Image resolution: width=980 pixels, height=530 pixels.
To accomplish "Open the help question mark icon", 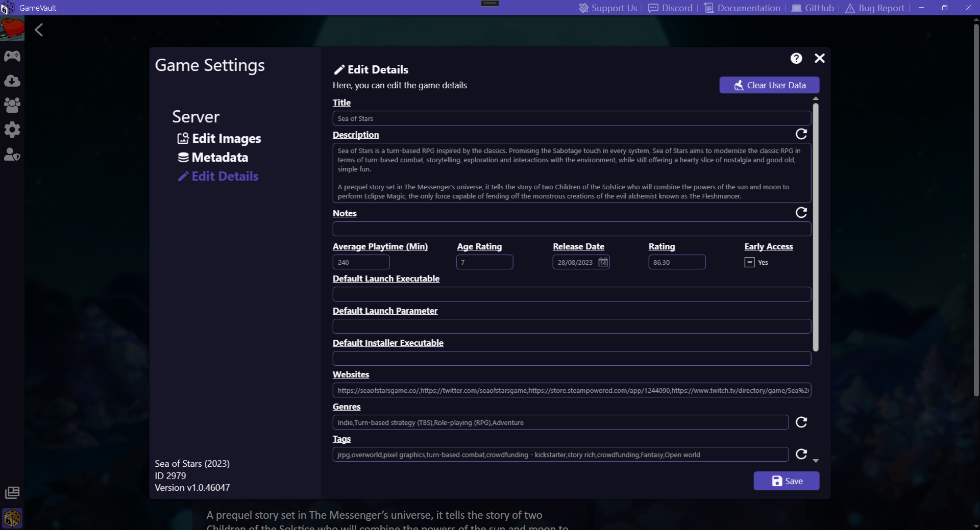I will (796, 58).
